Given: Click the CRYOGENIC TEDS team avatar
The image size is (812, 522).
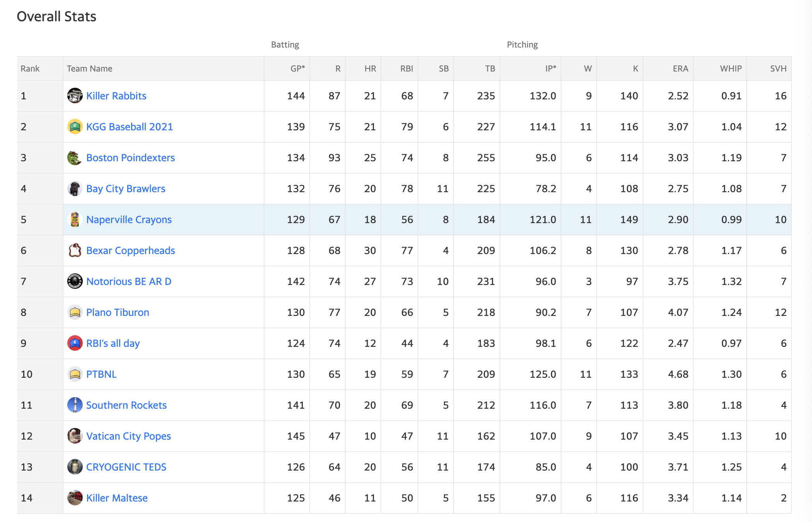Looking at the screenshot, I should (75, 467).
